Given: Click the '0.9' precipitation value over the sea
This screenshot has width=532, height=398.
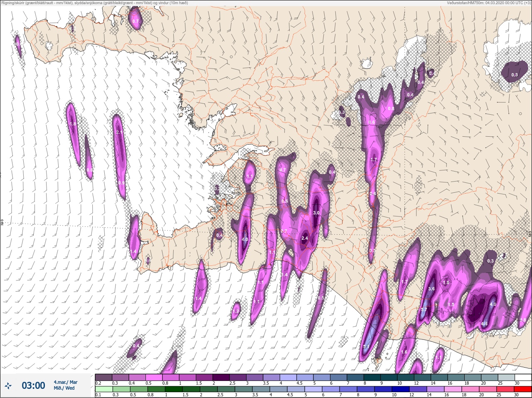Looking at the screenshot, I should click(x=121, y=183).
